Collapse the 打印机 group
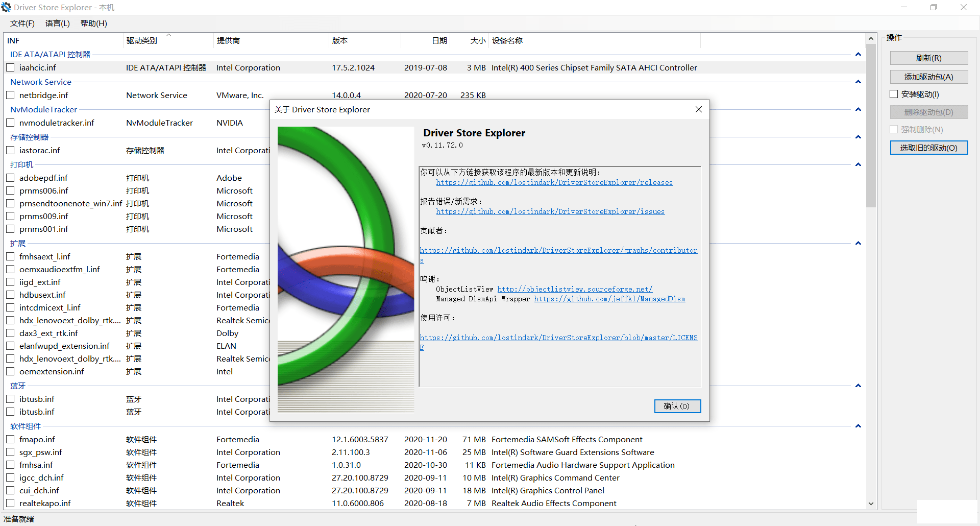Screen dimensions: 980x526 coord(858,164)
